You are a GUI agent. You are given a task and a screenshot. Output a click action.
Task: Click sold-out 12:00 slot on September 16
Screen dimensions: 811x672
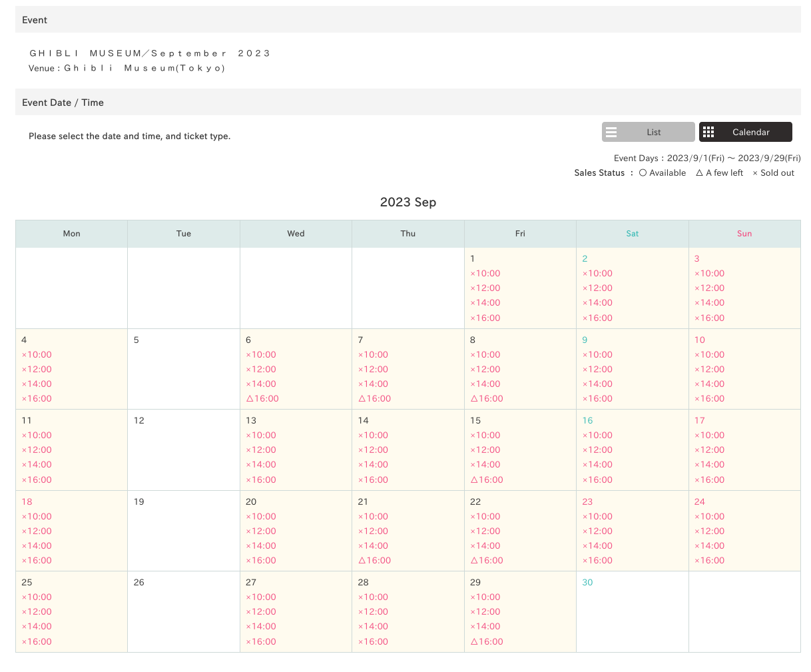tap(597, 450)
